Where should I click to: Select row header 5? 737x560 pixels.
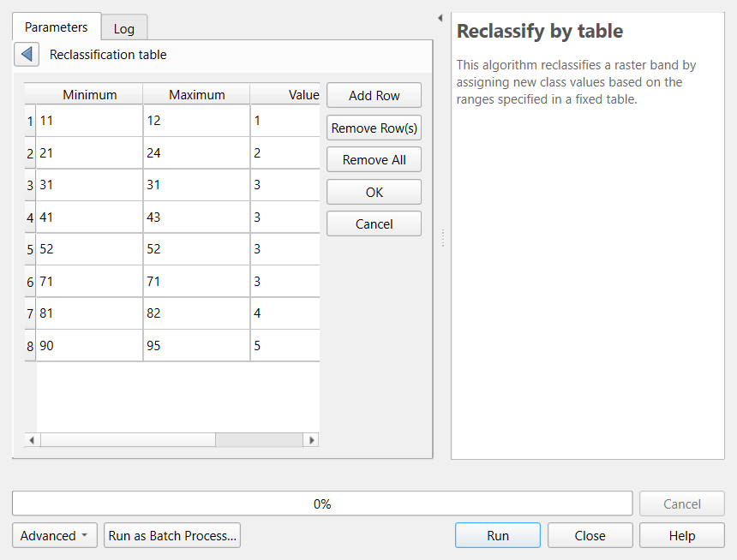pyautogui.click(x=30, y=249)
